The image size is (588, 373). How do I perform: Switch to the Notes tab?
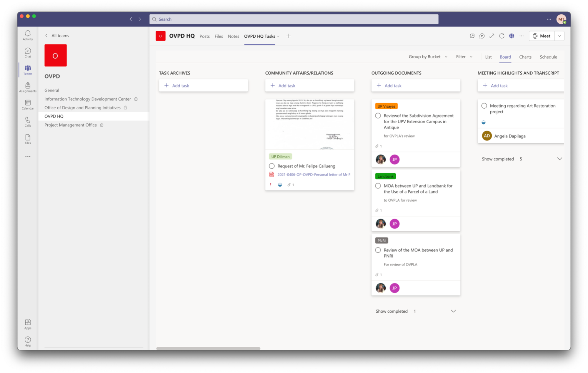point(233,36)
